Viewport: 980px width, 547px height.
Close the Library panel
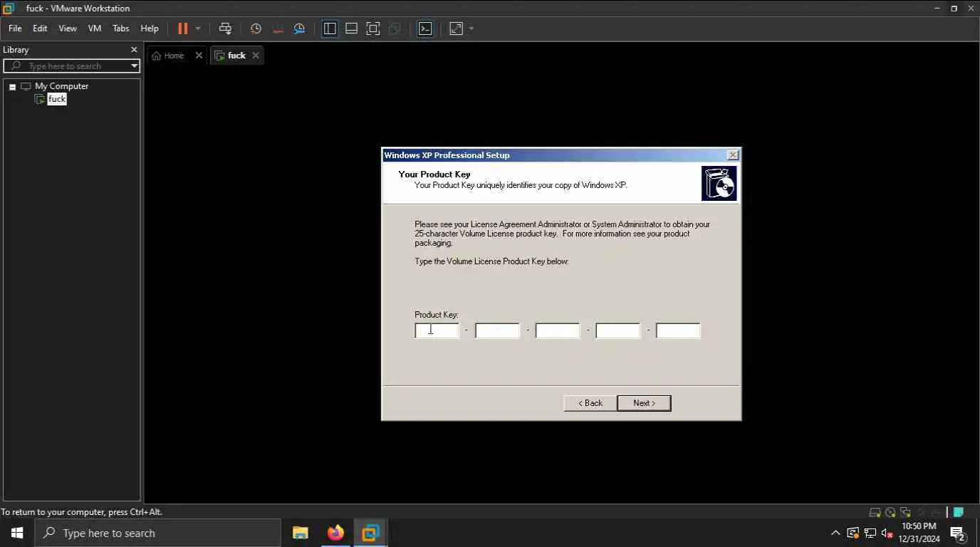[x=134, y=50]
